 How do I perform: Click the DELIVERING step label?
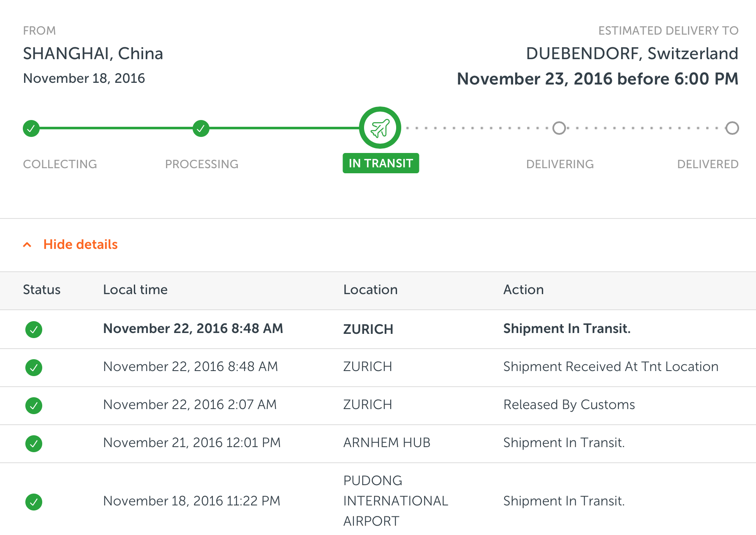click(x=560, y=164)
